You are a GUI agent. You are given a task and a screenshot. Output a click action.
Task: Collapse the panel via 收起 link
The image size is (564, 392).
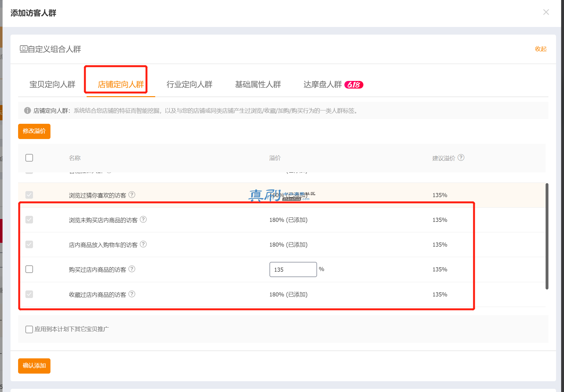541,49
